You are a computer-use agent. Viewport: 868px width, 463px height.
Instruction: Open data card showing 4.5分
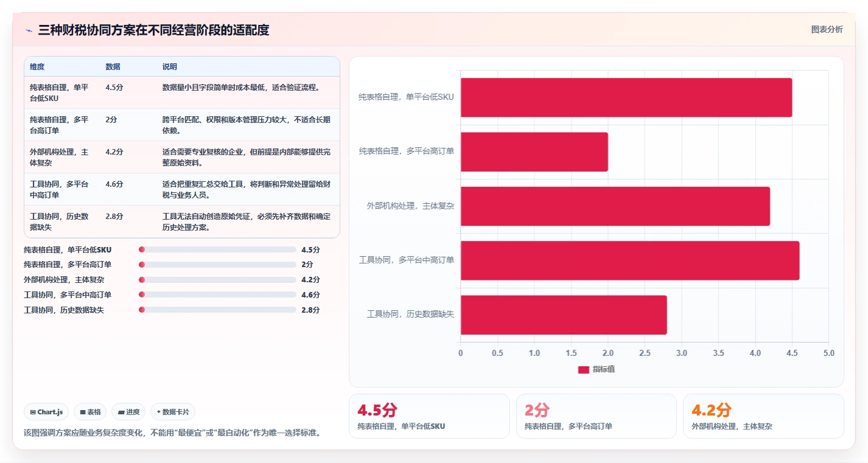point(429,416)
